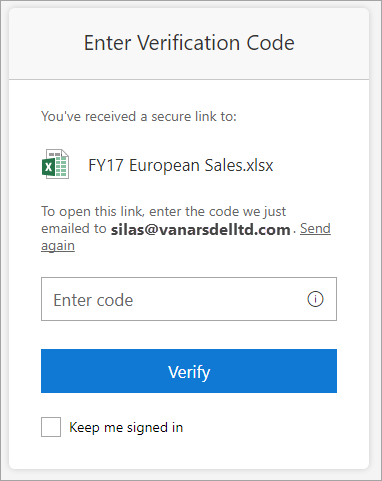Click the 'Enter code' placeholder text
The width and height of the screenshot is (382, 481).
click(x=93, y=300)
